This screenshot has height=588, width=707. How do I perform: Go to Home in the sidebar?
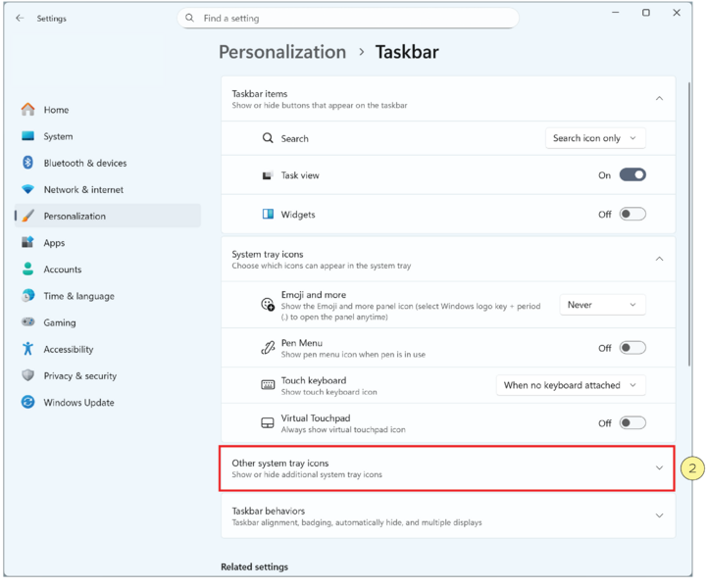point(56,110)
